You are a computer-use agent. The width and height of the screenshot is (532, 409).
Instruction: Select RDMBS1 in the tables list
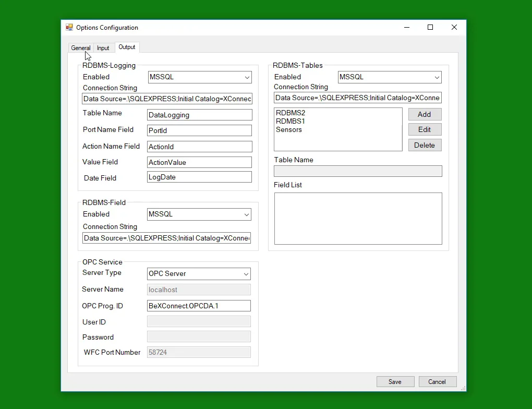[x=291, y=121]
